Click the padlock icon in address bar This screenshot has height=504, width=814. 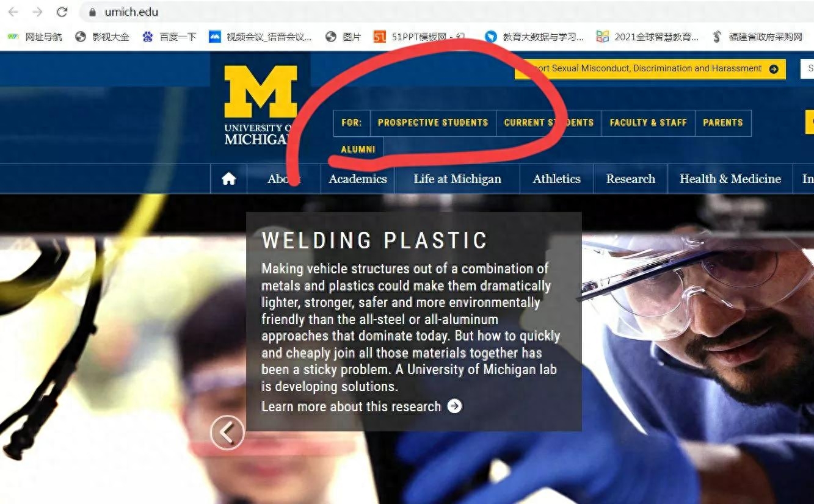point(93,12)
